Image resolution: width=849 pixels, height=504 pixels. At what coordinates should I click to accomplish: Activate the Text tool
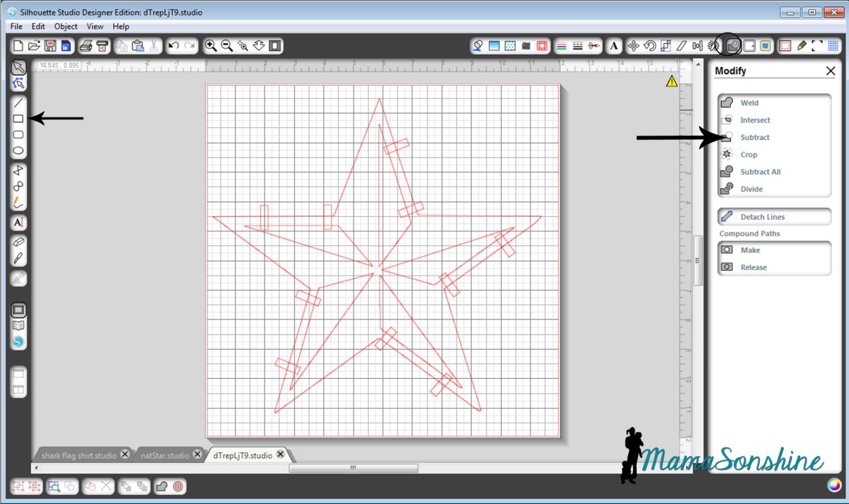click(x=19, y=223)
